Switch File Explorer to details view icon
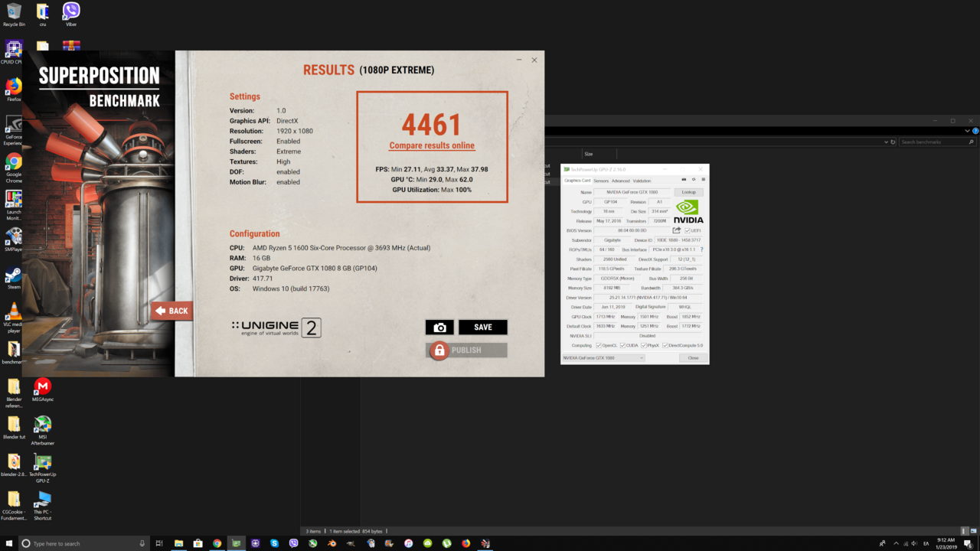 pyautogui.click(x=965, y=530)
